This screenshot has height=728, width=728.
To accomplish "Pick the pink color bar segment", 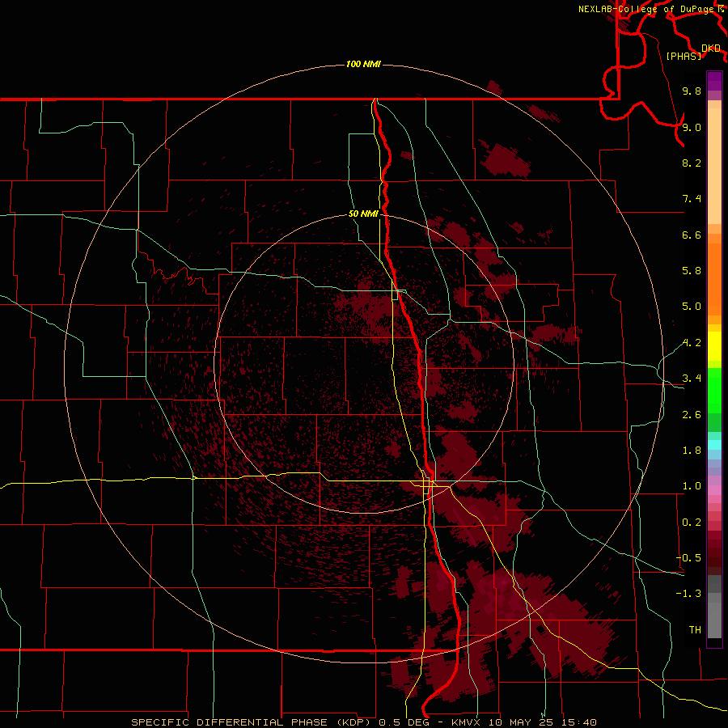I will (714, 489).
